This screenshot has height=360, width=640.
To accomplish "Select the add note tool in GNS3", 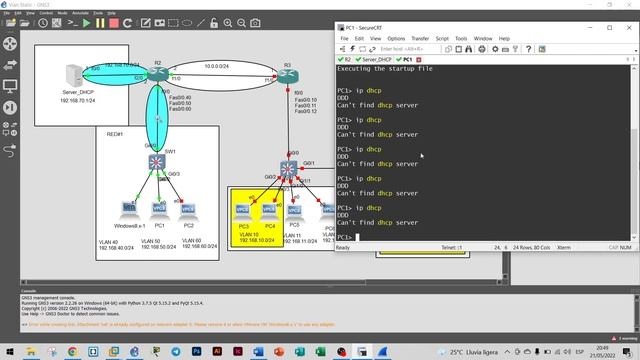I will (146, 23).
